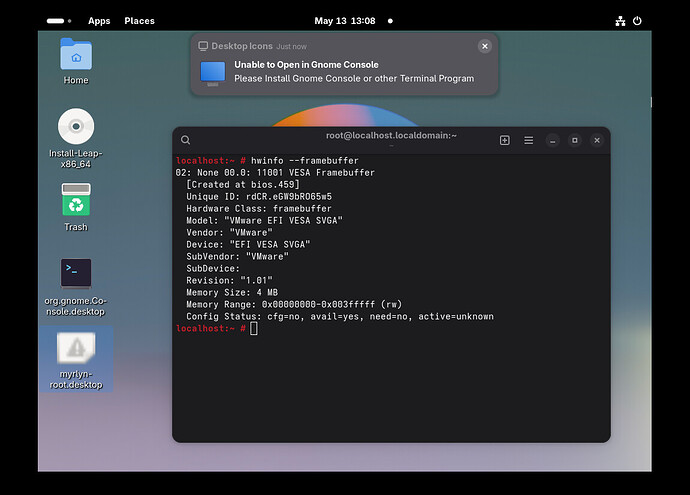Click the 'Vendor: "VMware"' line
Screen dimensions: 690x495
pyautogui.click(x=229, y=232)
